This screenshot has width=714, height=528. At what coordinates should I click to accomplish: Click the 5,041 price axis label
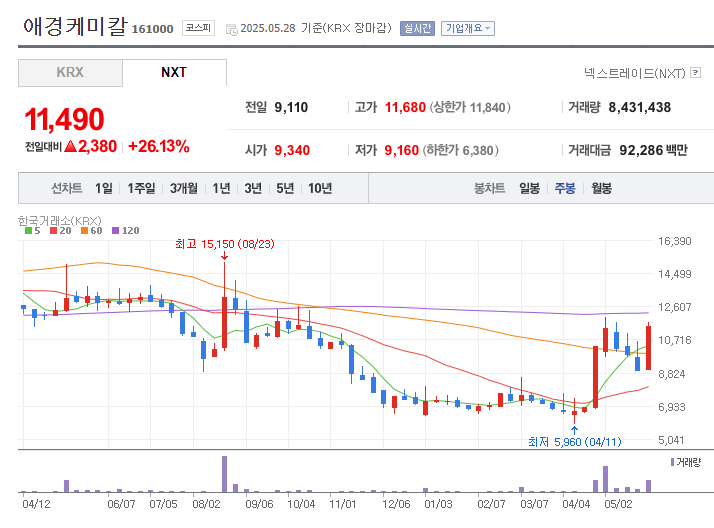[x=671, y=440]
